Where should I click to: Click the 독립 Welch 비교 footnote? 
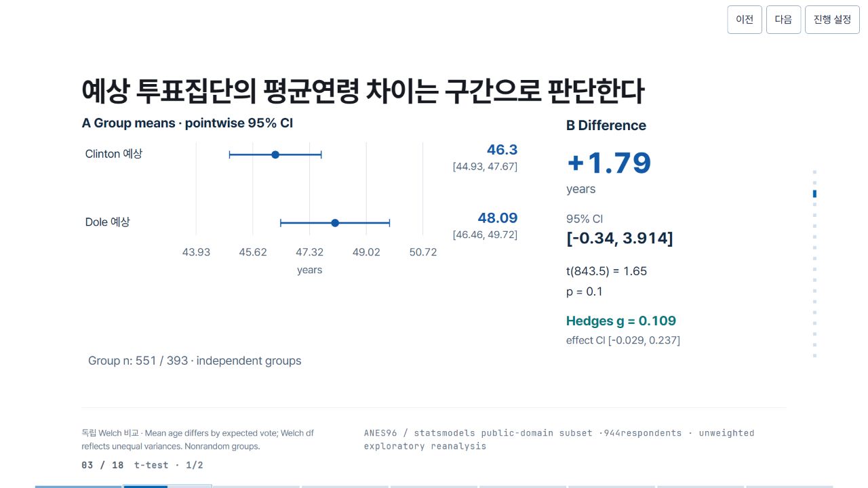pyautogui.click(x=198, y=440)
